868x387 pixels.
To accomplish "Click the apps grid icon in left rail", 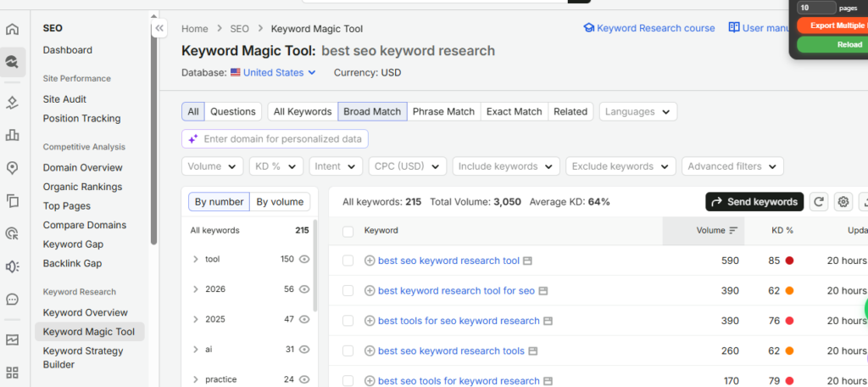I will (x=12, y=372).
